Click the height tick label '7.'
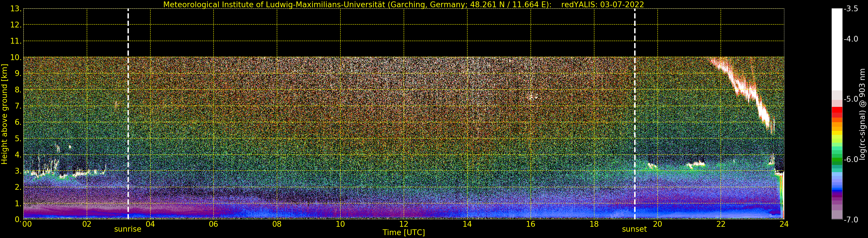 point(18,106)
